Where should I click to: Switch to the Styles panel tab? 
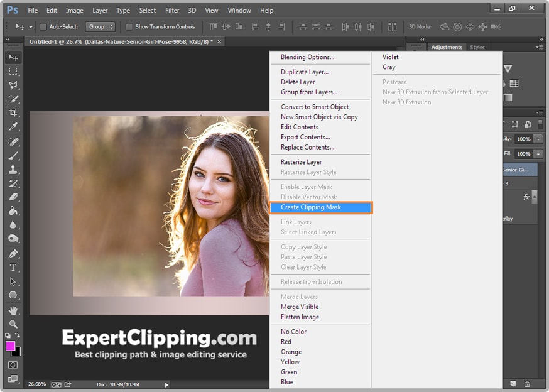[x=477, y=47]
